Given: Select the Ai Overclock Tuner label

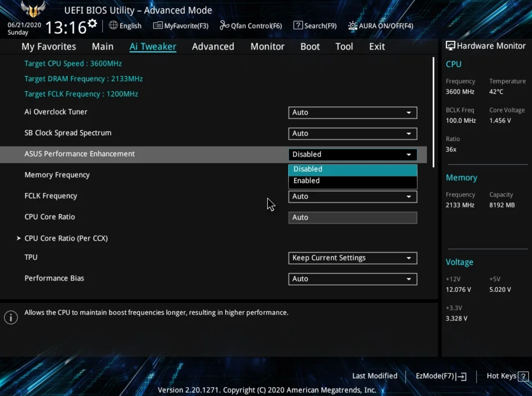Looking at the screenshot, I should point(56,112).
